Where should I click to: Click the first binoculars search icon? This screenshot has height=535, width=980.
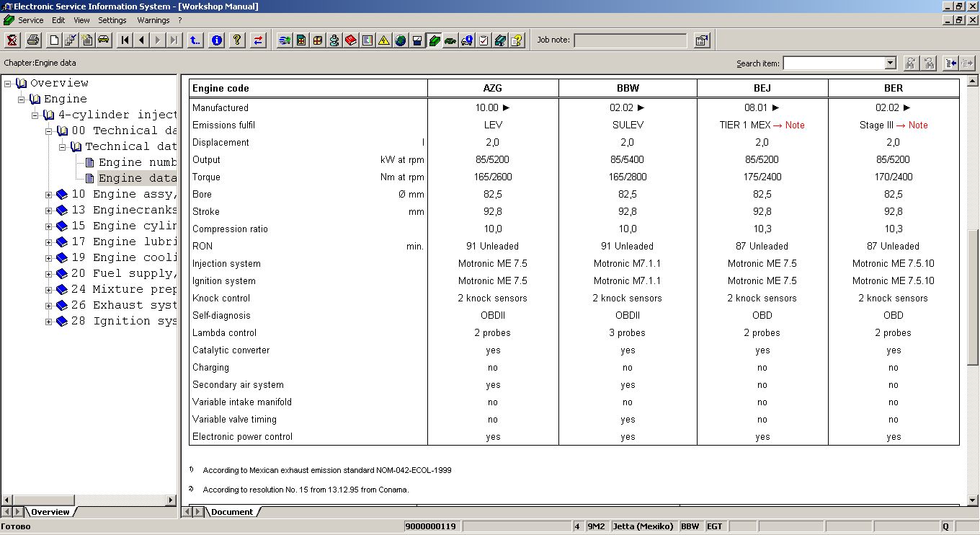pyautogui.click(x=911, y=63)
